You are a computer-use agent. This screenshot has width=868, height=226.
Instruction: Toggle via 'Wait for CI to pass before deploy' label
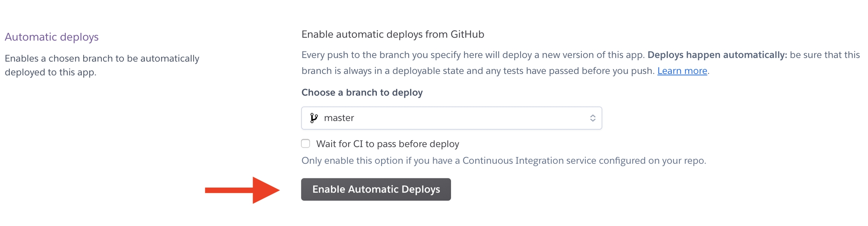coord(388,144)
